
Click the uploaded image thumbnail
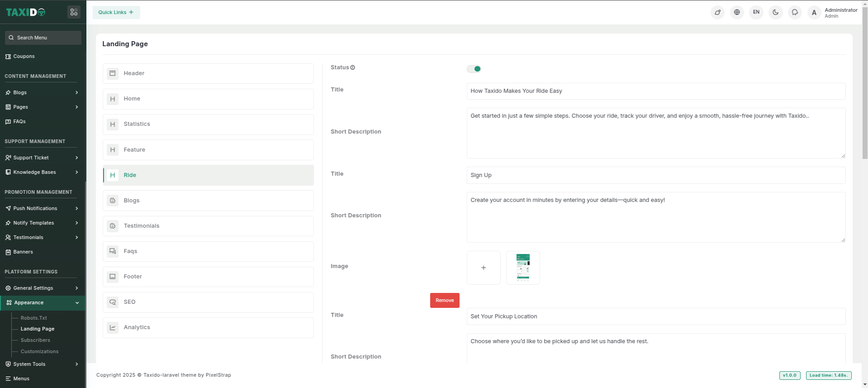click(x=523, y=268)
